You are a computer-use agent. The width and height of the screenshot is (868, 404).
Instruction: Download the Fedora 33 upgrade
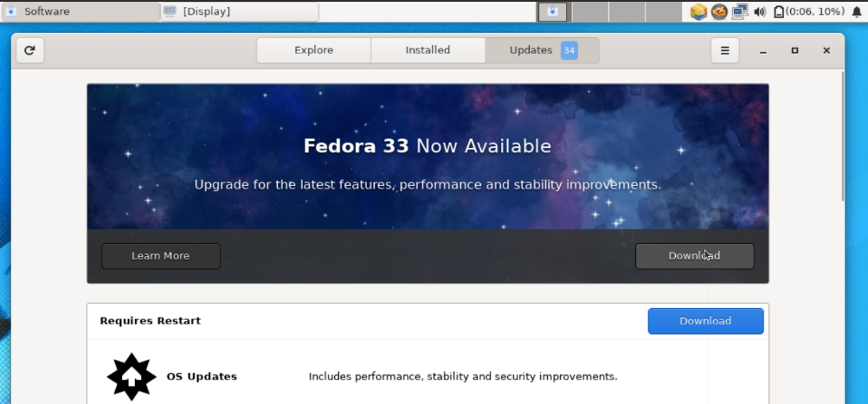click(x=694, y=256)
